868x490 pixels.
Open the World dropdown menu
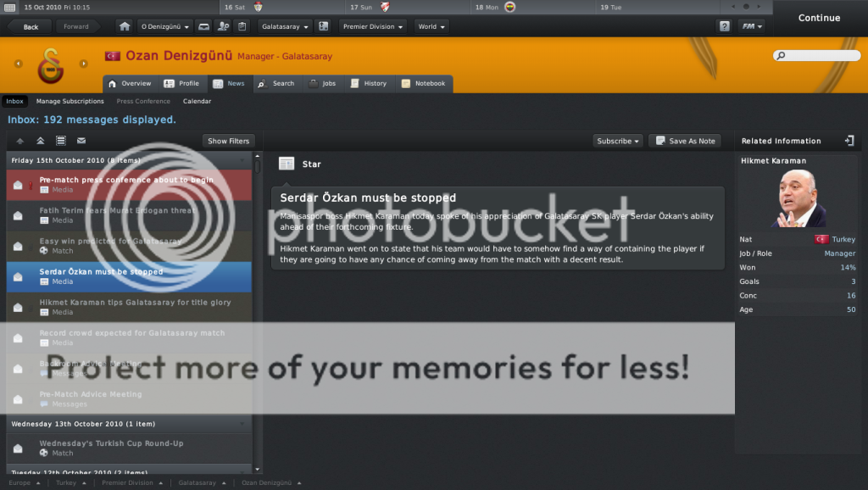[431, 26]
